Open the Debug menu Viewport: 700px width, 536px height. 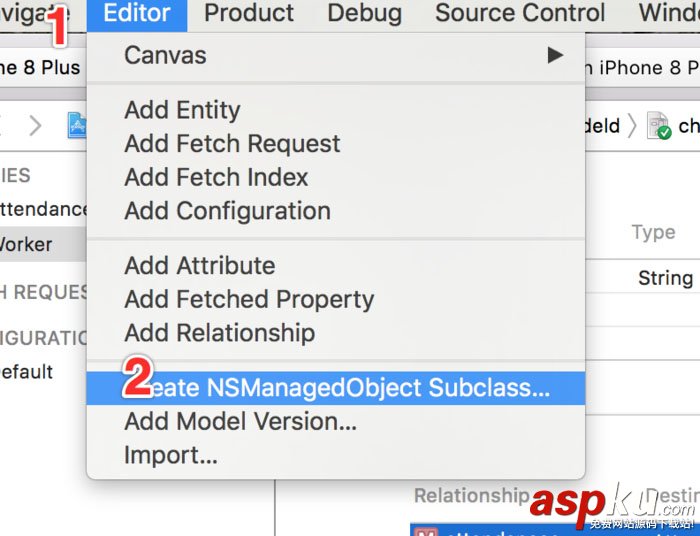(x=365, y=14)
